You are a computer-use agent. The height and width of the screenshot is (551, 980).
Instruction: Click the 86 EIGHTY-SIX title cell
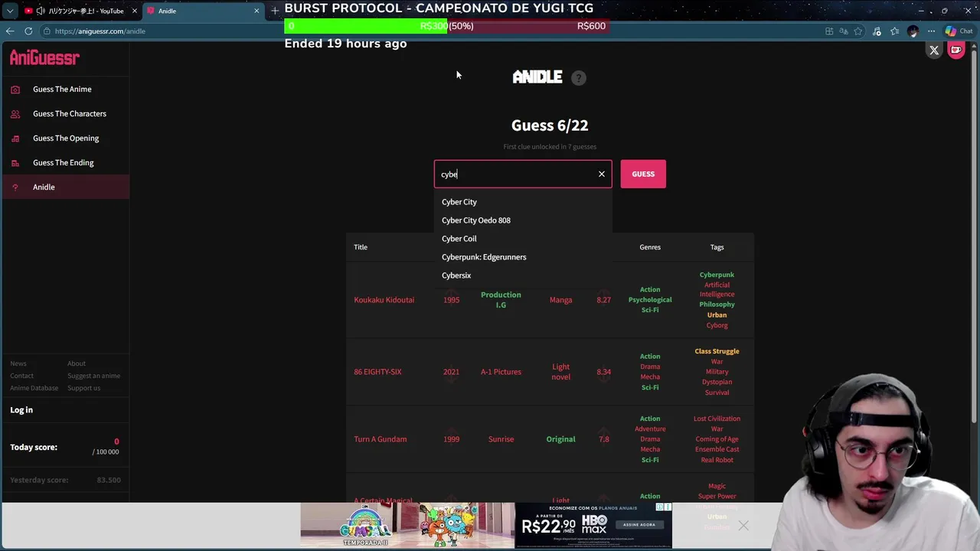[377, 372]
